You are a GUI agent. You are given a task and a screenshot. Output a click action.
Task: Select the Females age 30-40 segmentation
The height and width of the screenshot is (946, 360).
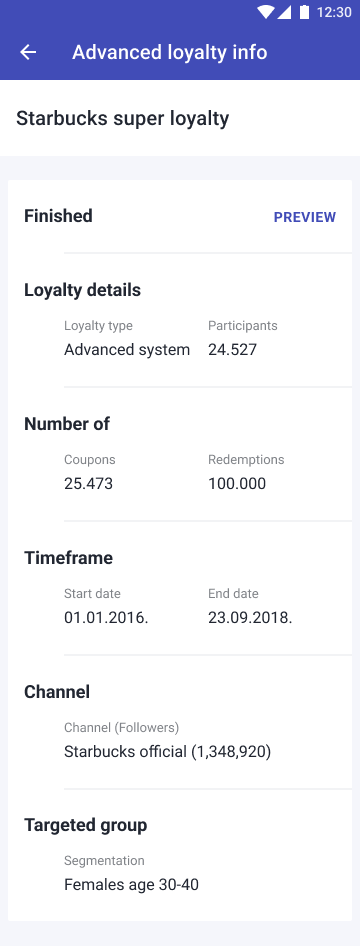coord(131,885)
